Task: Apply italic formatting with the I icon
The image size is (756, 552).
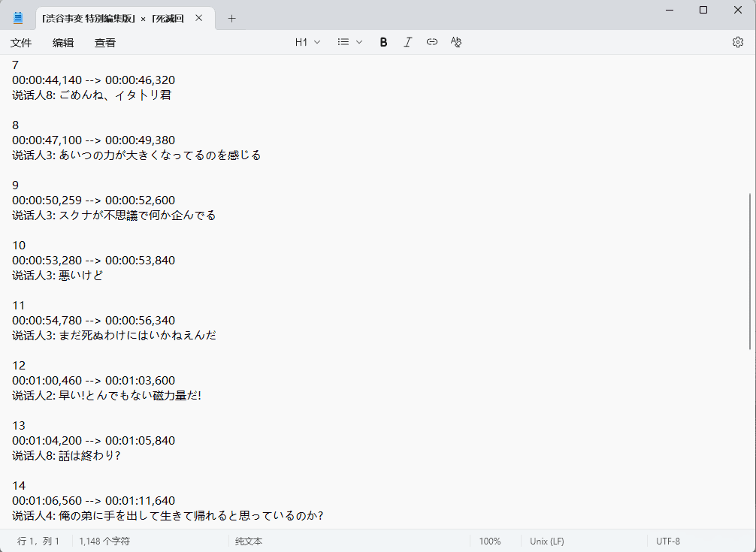Action: coord(407,43)
